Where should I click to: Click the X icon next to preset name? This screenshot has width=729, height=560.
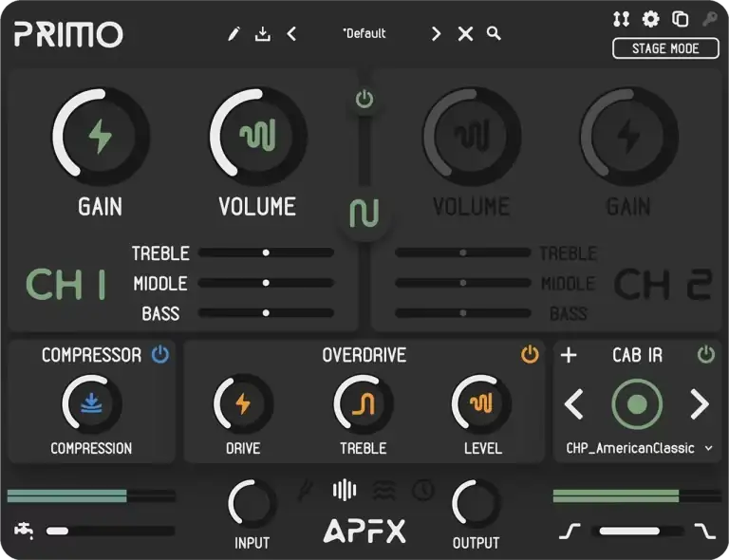[465, 33]
